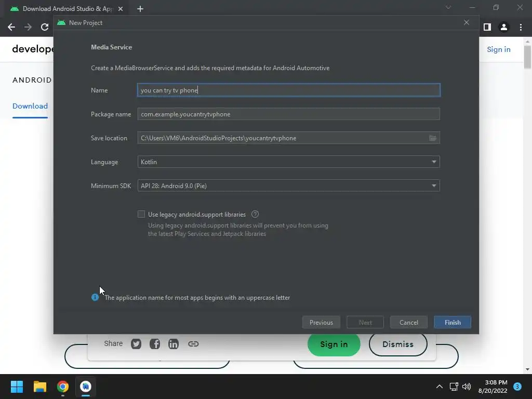This screenshot has width=532, height=399.
Task: Close the Download Android Studio tab
Action: (121, 9)
